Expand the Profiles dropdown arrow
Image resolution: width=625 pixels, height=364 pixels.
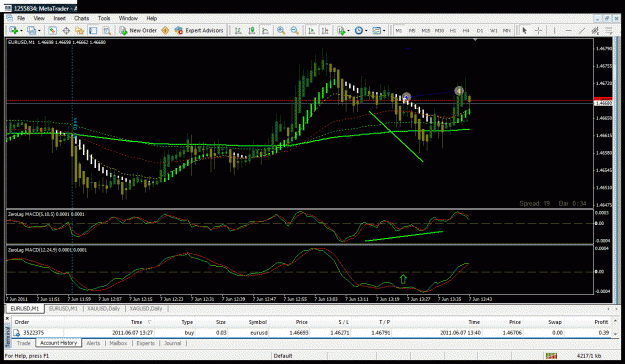[x=38, y=31]
